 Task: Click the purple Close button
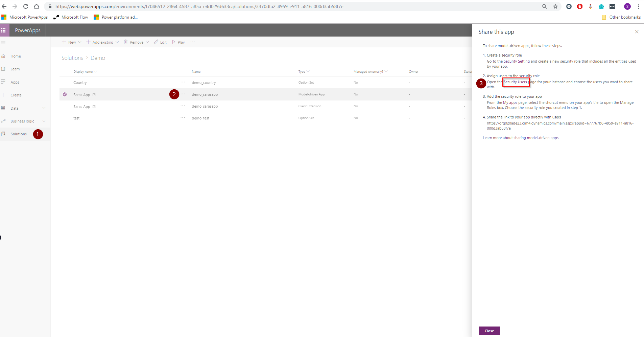pos(489,331)
